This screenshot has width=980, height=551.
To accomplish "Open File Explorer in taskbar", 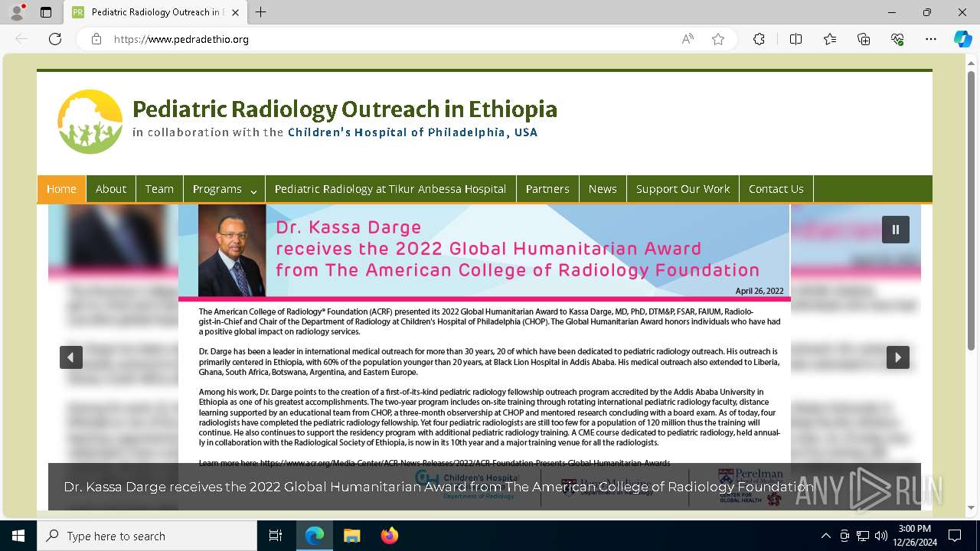I will point(351,536).
